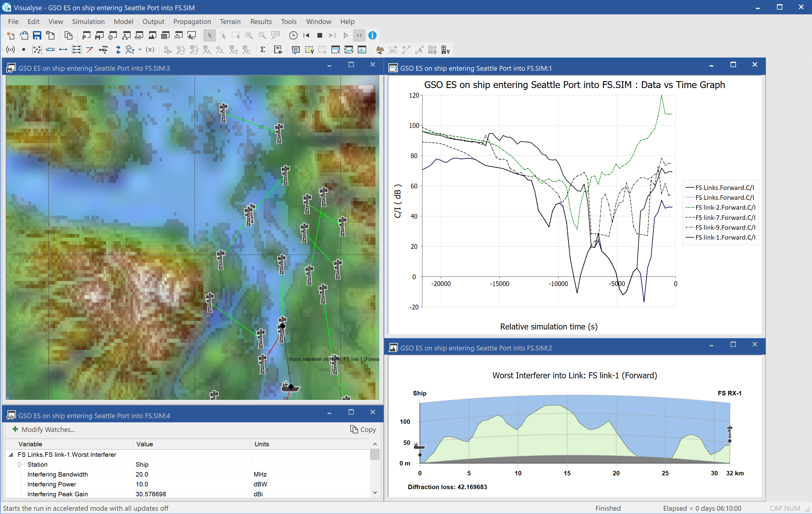The image size is (812, 514).
Task: Open the Output menu
Action: point(153,22)
